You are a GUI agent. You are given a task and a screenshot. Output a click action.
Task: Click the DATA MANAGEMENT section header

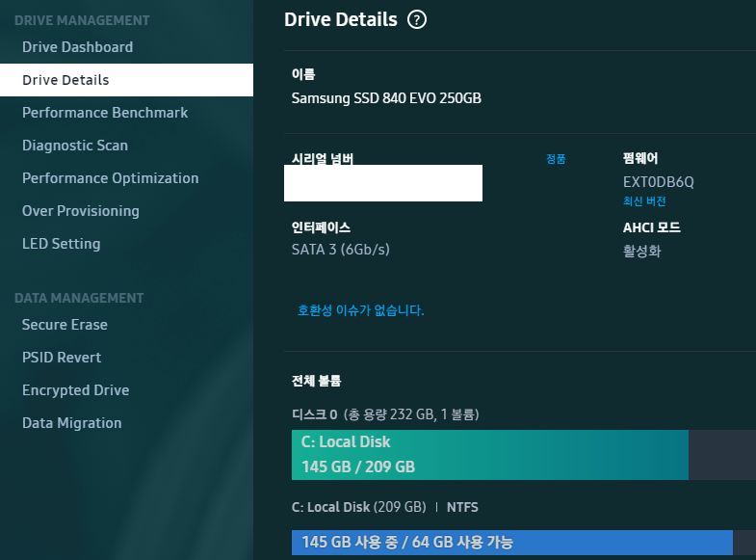79,298
